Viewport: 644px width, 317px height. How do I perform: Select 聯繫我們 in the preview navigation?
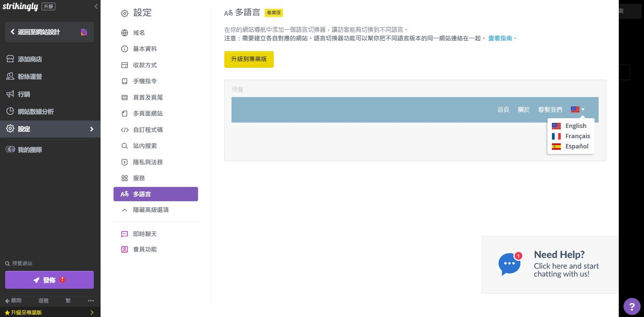(551, 109)
